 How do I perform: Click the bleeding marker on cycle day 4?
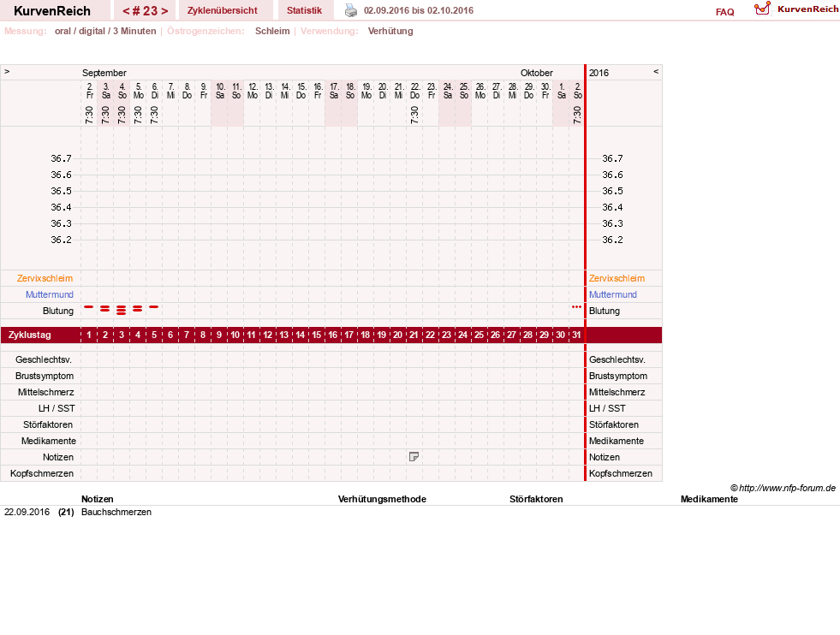tap(138, 308)
